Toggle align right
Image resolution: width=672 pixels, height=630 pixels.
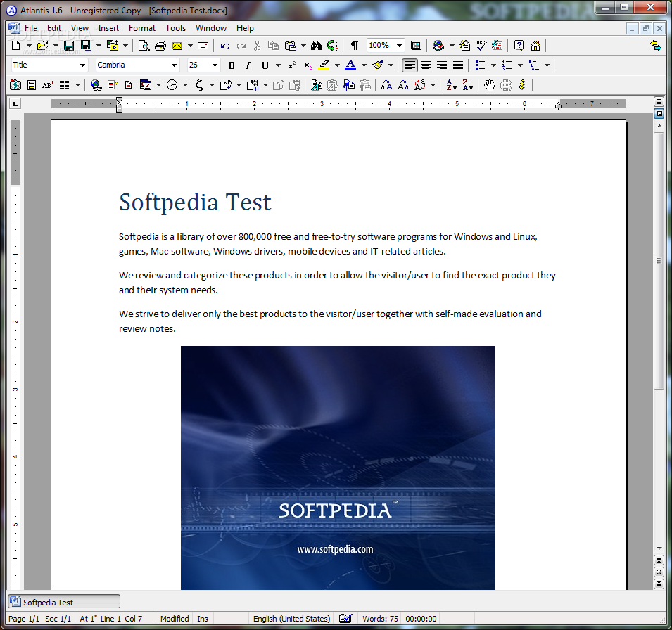pos(442,65)
